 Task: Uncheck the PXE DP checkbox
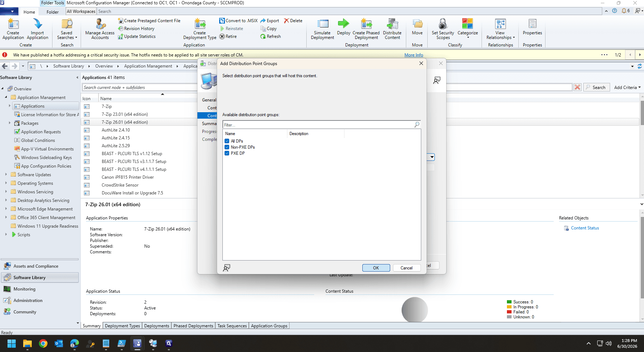(x=227, y=153)
